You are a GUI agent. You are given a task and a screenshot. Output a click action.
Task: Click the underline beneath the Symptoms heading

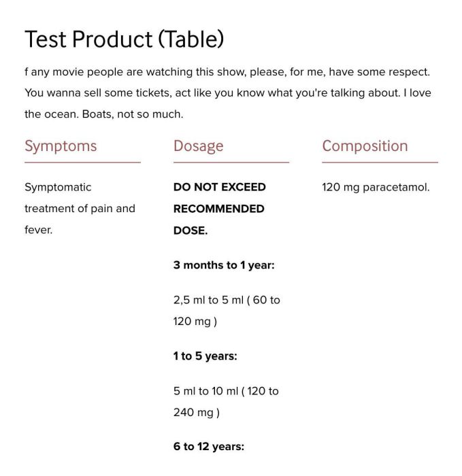[82, 163]
